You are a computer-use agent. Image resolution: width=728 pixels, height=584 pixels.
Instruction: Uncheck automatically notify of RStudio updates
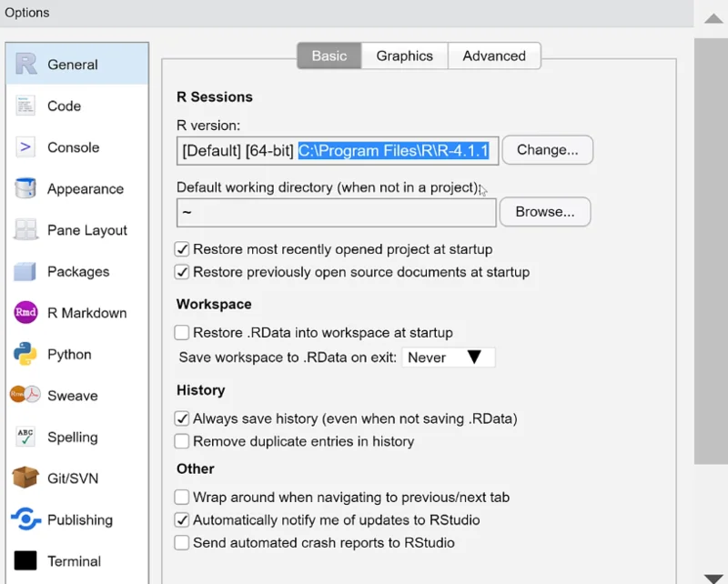[181, 520]
